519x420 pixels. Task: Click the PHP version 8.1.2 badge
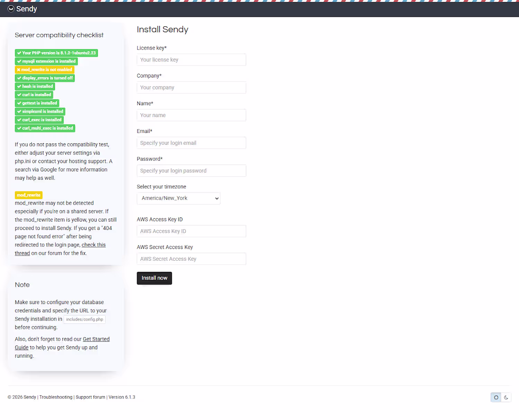point(56,53)
